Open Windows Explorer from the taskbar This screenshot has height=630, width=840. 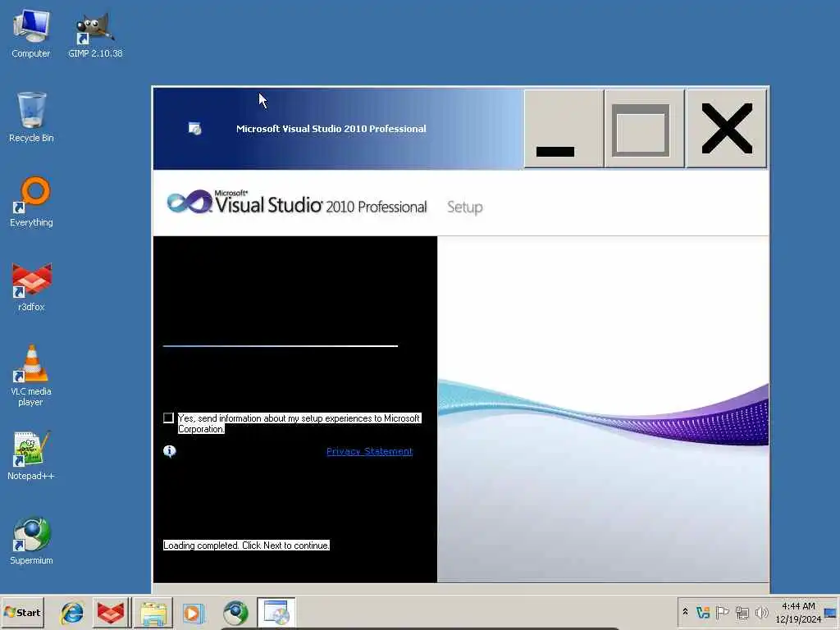(x=153, y=612)
